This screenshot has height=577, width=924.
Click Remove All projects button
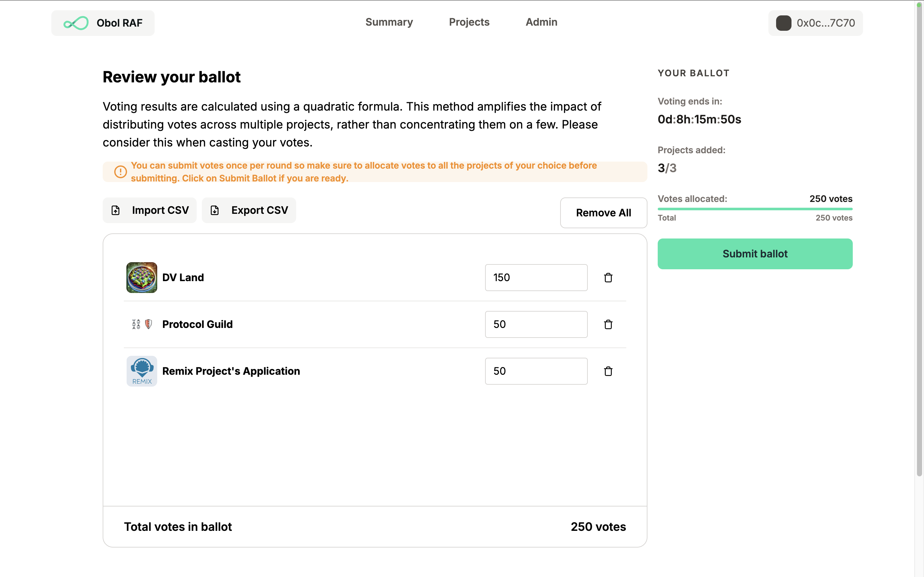(603, 213)
